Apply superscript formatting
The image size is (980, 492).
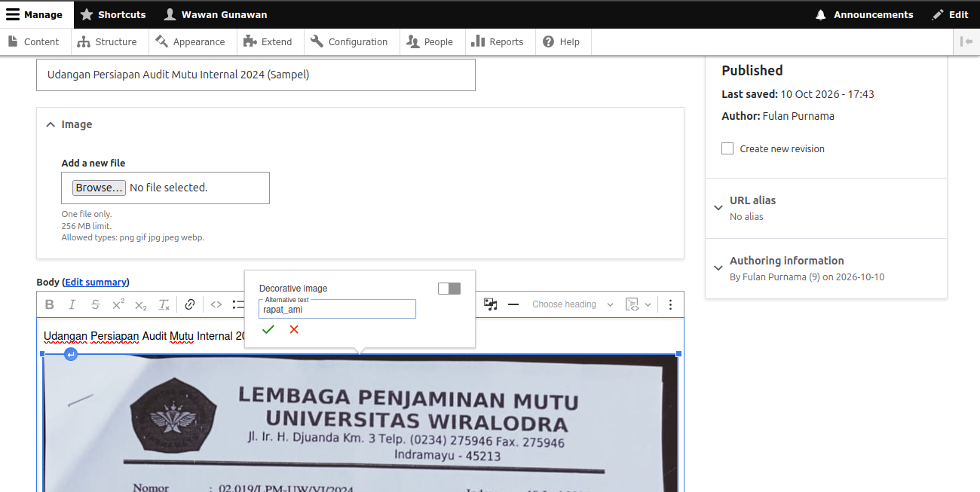118,304
